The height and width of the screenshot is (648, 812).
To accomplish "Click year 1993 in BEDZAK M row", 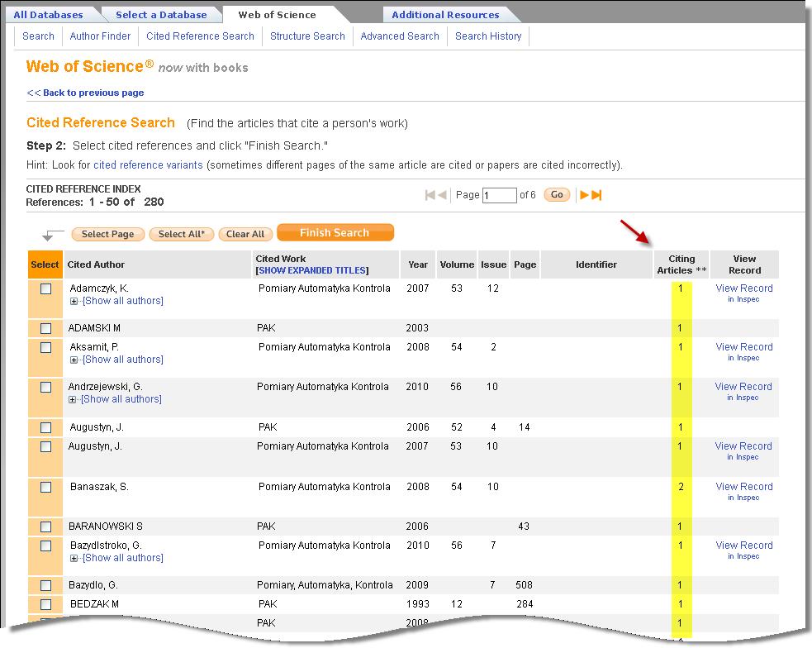I will point(417,604).
